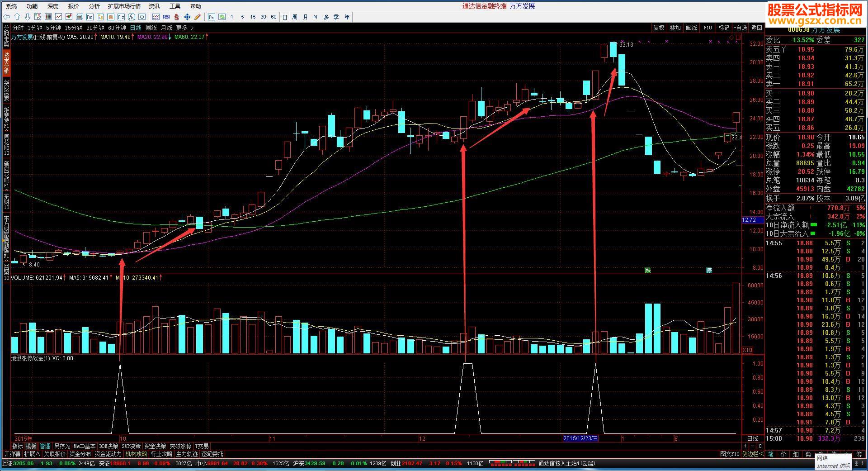The height and width of the screenshot is (471, 868).
Task: Click the X10 volume scale label
Action: pos(747,350)
